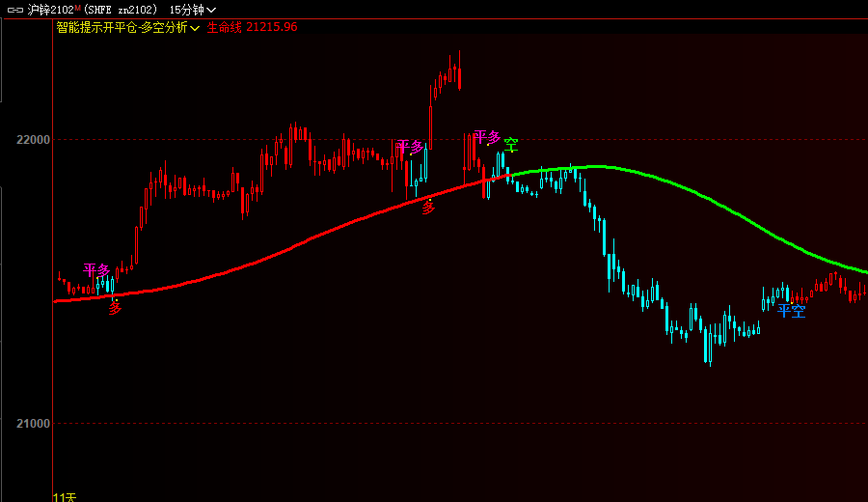Click the chain link icon beside 沪锌2102
The height and width of the screenshot is (502, 868).
(14, 10)
